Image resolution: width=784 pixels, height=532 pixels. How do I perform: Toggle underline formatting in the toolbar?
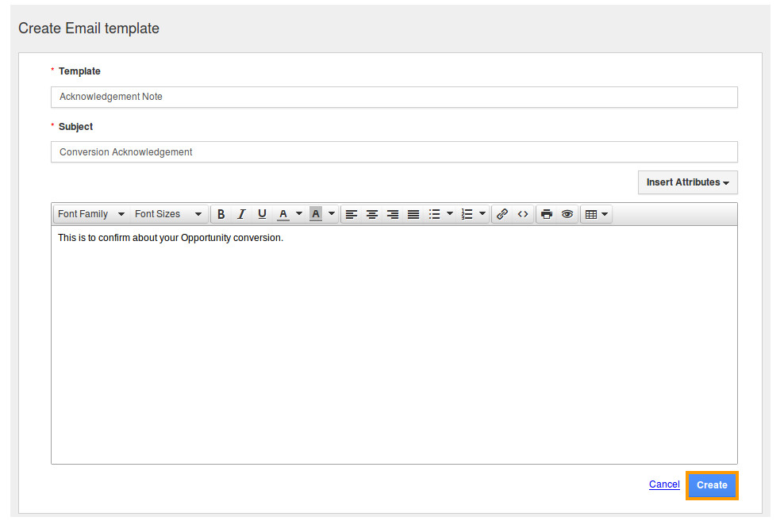pyautogui.click(x=262, y=214)
